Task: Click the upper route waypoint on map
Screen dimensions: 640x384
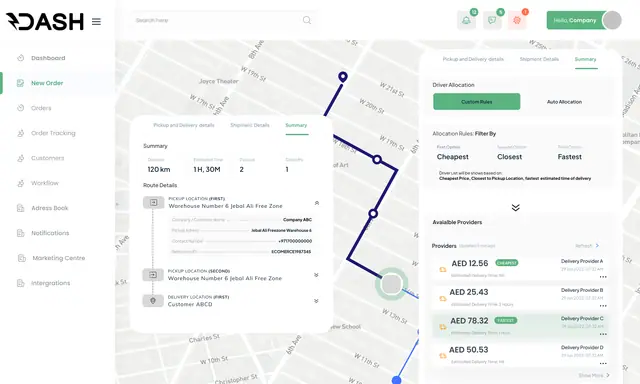Action: [x=377, y=160]
